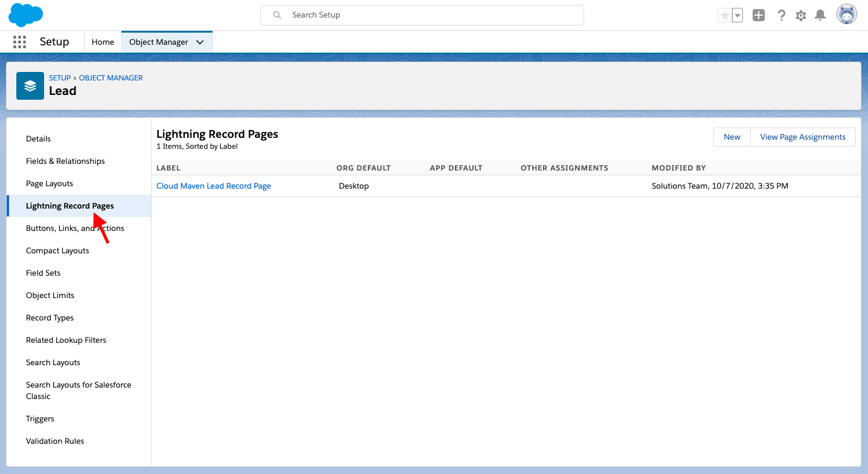The height and width of the screenshot is (474, 868).
Task: Click the View Page Assignments button
Action: click(803, 137)
